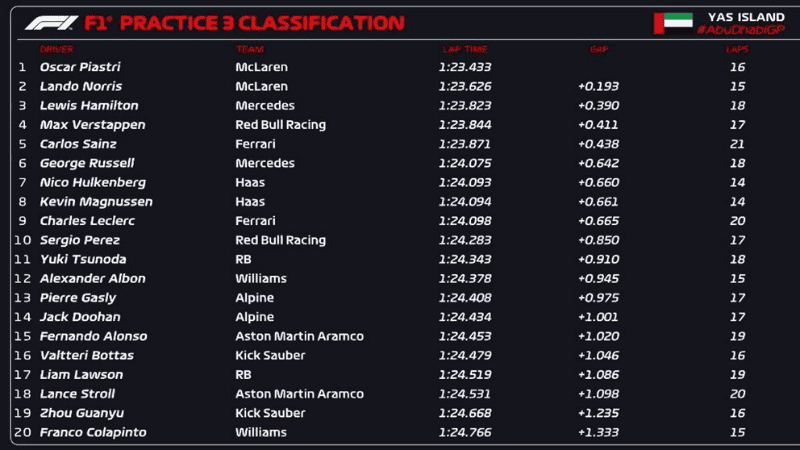Click Carlos Sainz's lap count of 21
The width and height of the screenshot is (800, 450).
[738, 144]
